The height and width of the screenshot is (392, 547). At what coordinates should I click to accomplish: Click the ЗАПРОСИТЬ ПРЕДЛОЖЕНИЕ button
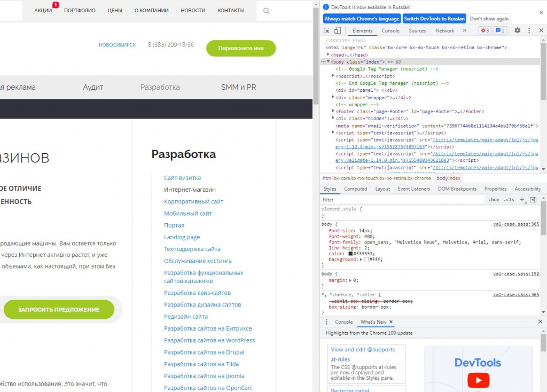pos(59,309)
